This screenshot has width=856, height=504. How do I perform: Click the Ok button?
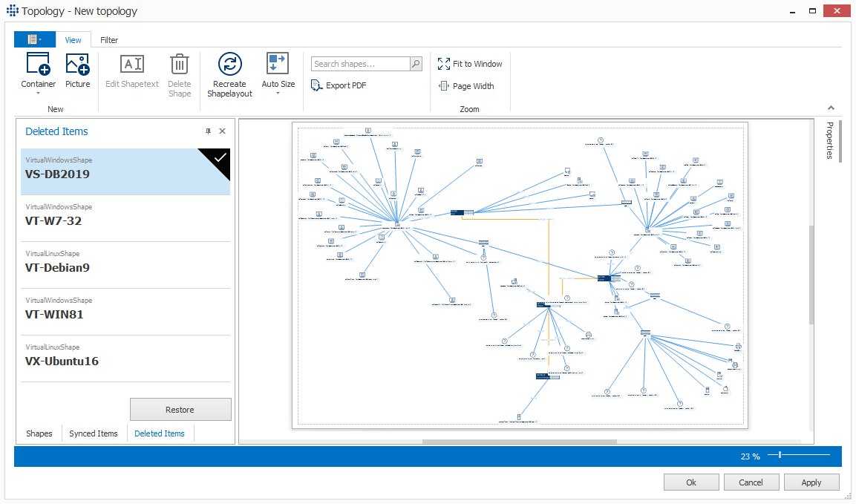click(x=691, y=482)
